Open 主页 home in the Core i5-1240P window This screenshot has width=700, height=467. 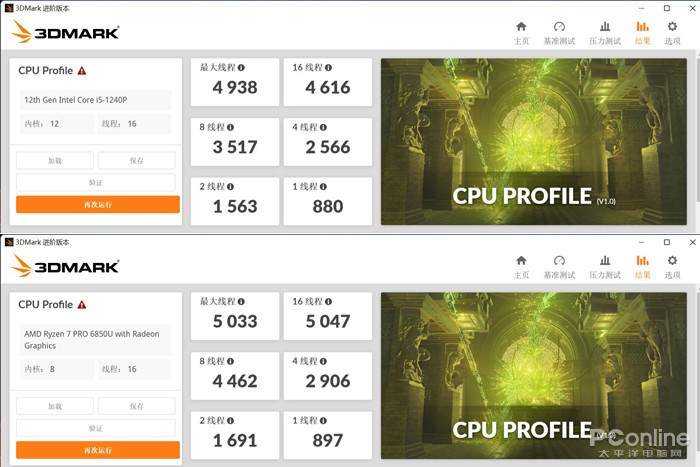[x=521, y=32]
